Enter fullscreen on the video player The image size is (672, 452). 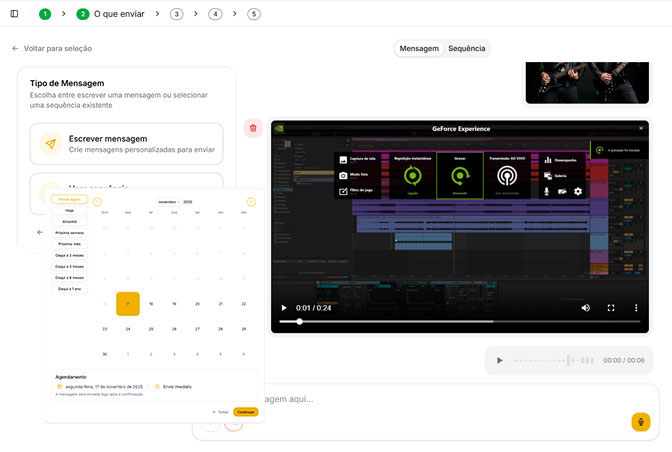611,308
